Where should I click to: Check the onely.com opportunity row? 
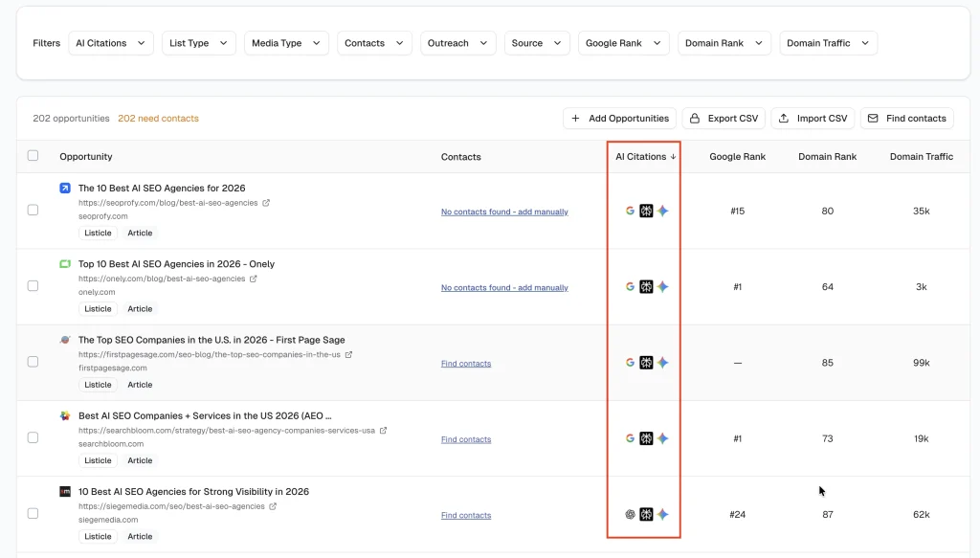tap(33, 285)
